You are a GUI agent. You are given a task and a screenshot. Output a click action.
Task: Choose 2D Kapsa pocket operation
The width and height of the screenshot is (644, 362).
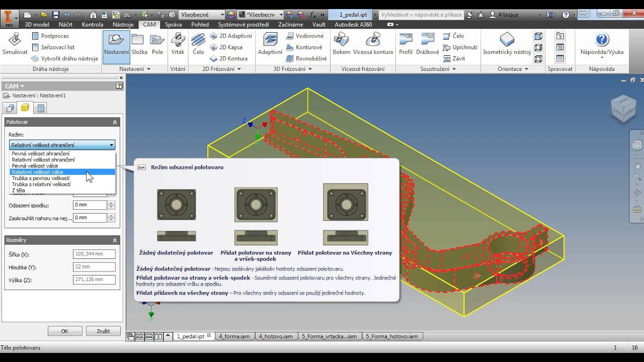click(x=226, y=47)
